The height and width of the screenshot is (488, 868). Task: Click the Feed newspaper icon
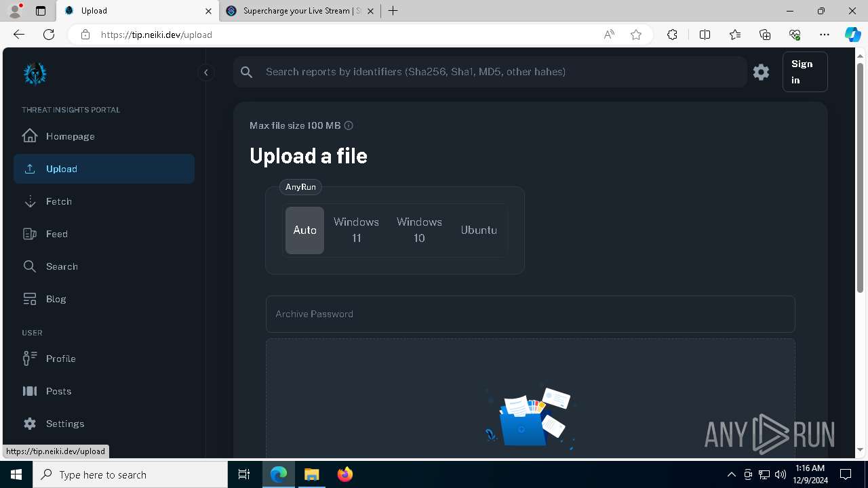(30, 234)
